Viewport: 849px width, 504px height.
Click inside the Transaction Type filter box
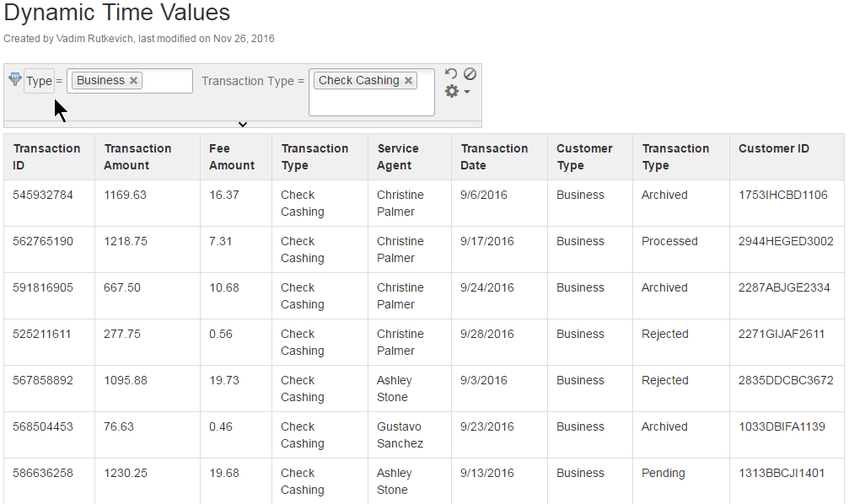[x=371, y=103]
